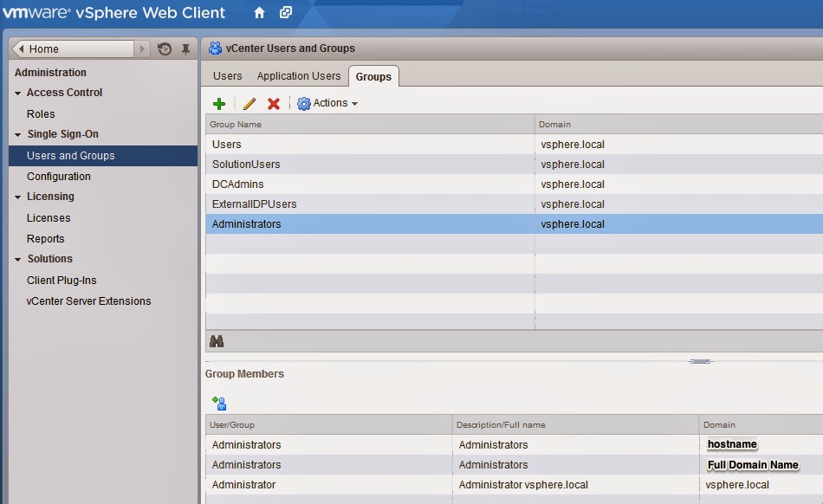This screenshot has width=823, height=504.
Task: Open Roles in the navigator
Action: [41, 113]
